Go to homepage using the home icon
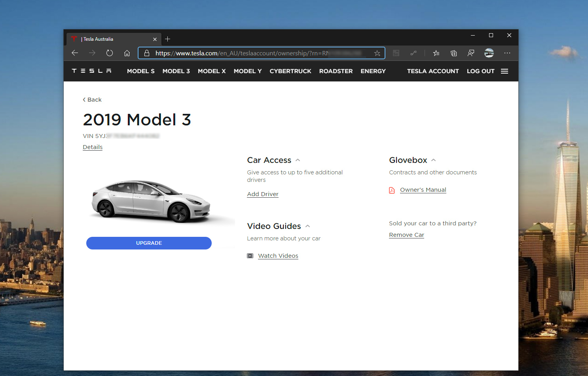588x376 pixels. 127,53
